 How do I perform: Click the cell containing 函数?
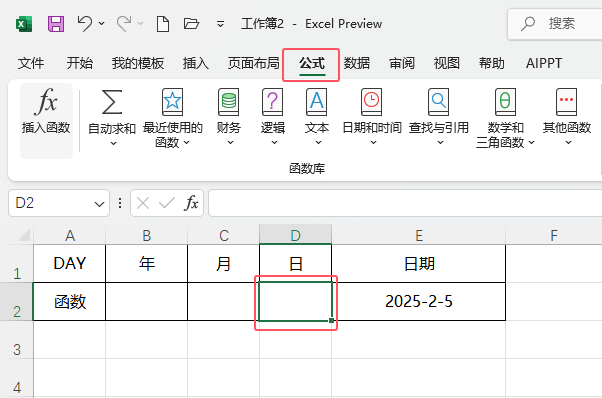point(69,302)
